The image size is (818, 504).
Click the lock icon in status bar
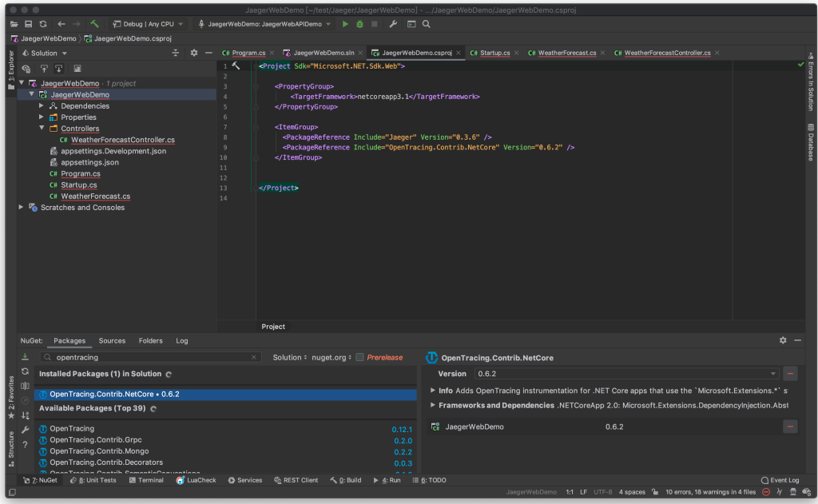(x=655, y=492)
